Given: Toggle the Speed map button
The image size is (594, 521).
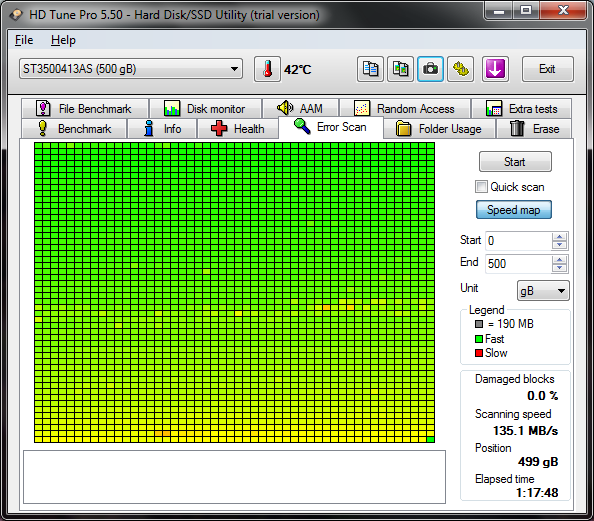Looking at the screenshot, I should tap(514, 210).
